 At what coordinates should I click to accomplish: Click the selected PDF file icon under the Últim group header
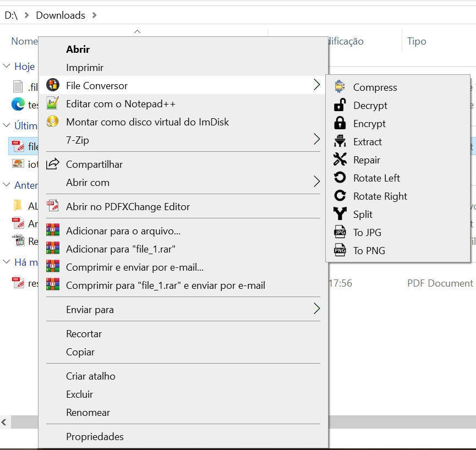tap(18, 146)
